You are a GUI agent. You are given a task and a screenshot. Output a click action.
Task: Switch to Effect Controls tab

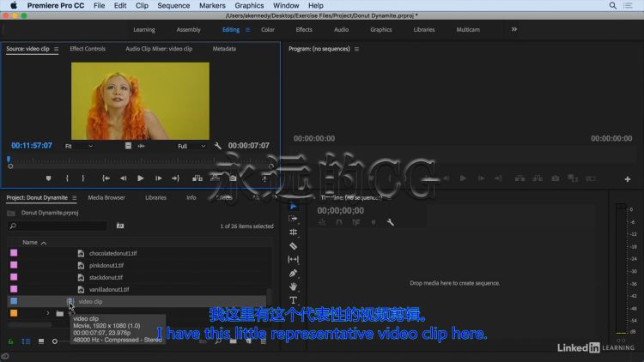pyautogui.click(x=88, y=49)
